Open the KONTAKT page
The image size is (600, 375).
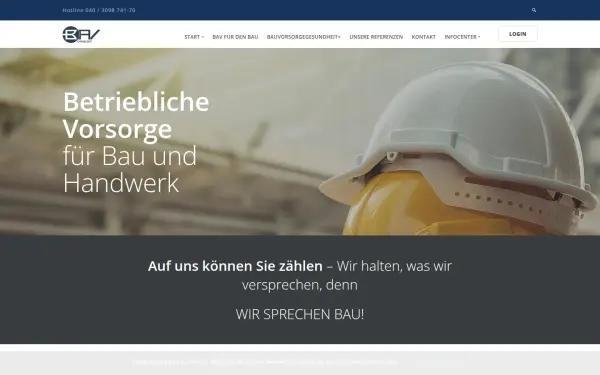(x=424, y=37)
